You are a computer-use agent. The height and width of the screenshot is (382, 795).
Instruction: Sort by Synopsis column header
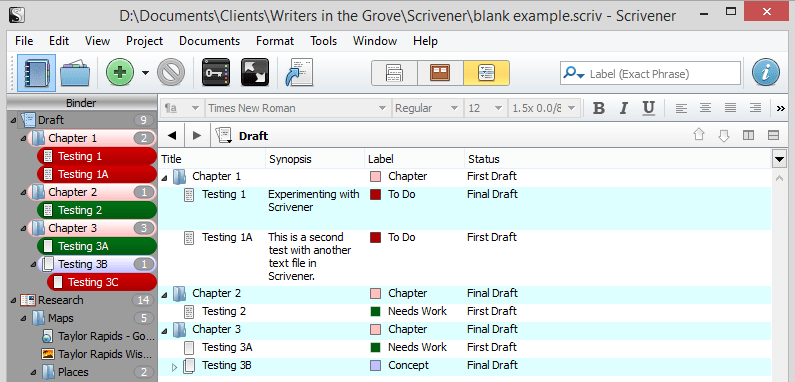291,159
